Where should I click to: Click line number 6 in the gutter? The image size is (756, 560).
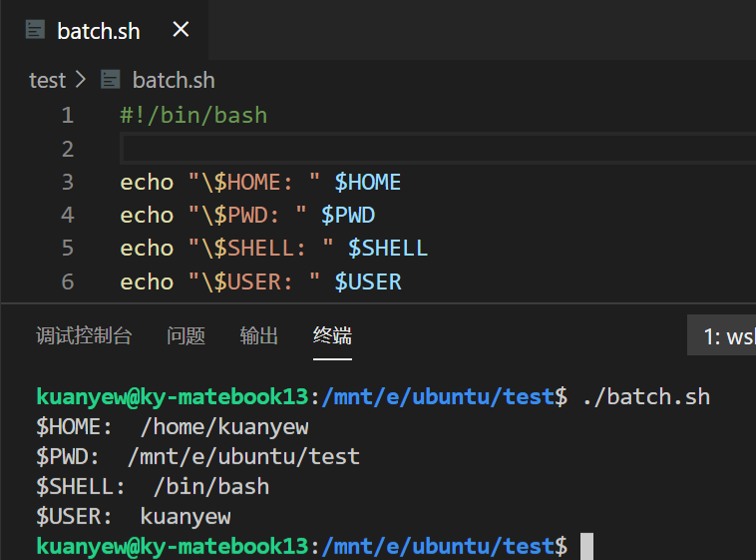[x=68, y=281]
